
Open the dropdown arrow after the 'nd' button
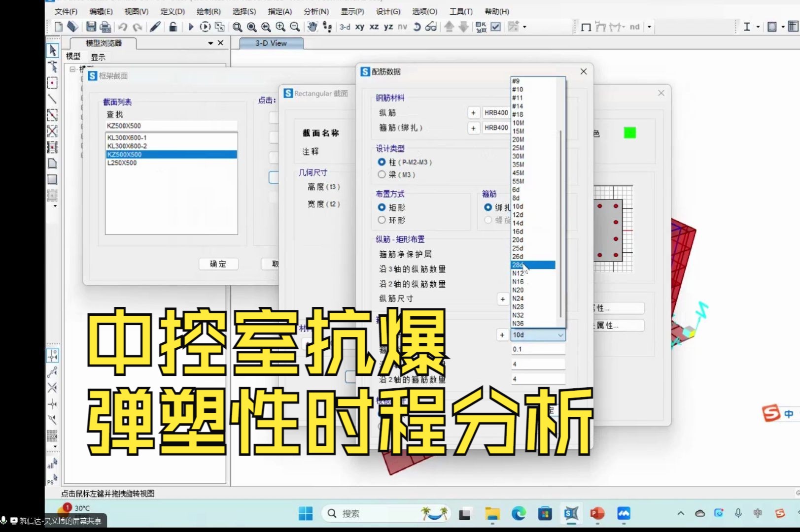pyautogui.click(x=649, y=27)
